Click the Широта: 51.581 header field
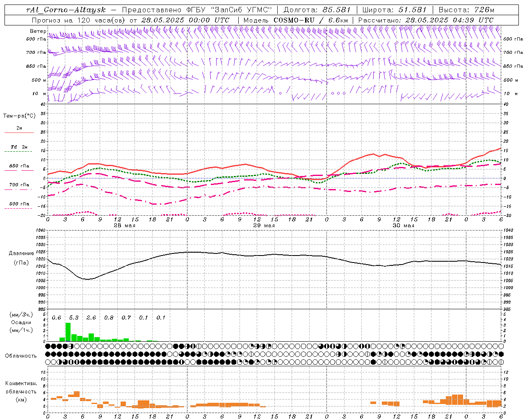This screenshot has height=420, width=525. pyautogui.click(x=394, y=10)
